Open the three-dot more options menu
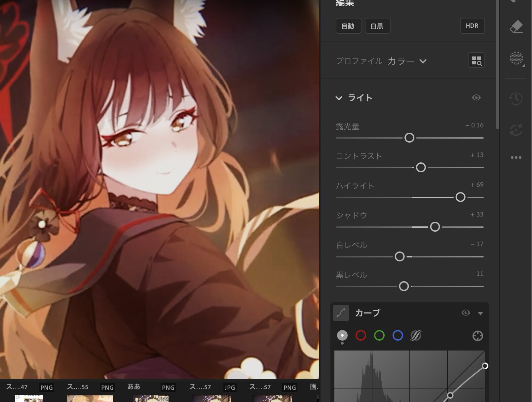The height and width of the screenshot is (402, 532). click(x=516, y=157)
